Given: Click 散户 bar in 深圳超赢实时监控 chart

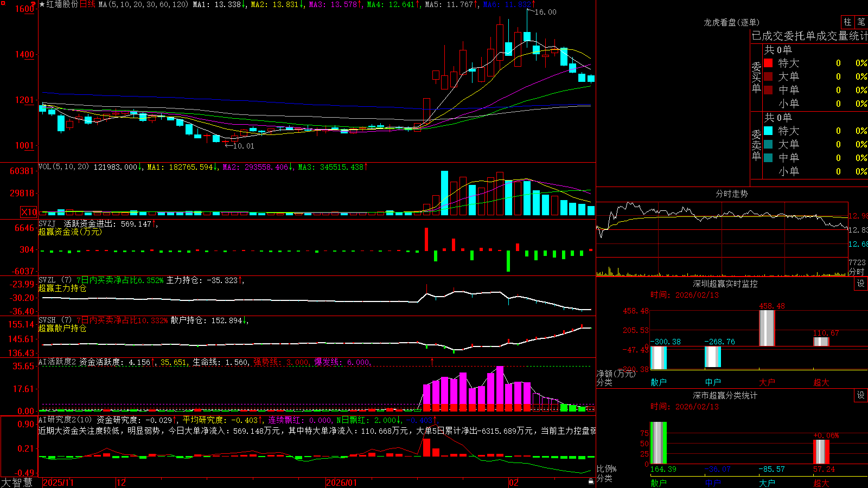Looking at the screenshot, I should click(x=658, y=358).
